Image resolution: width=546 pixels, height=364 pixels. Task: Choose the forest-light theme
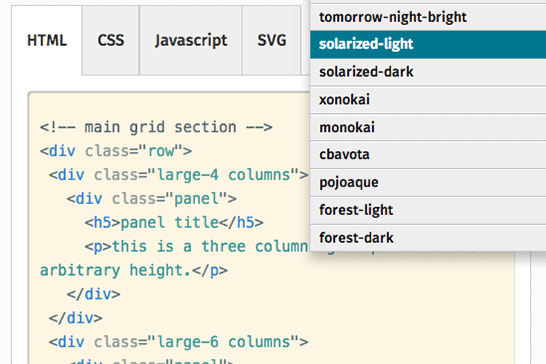point(428,210)
